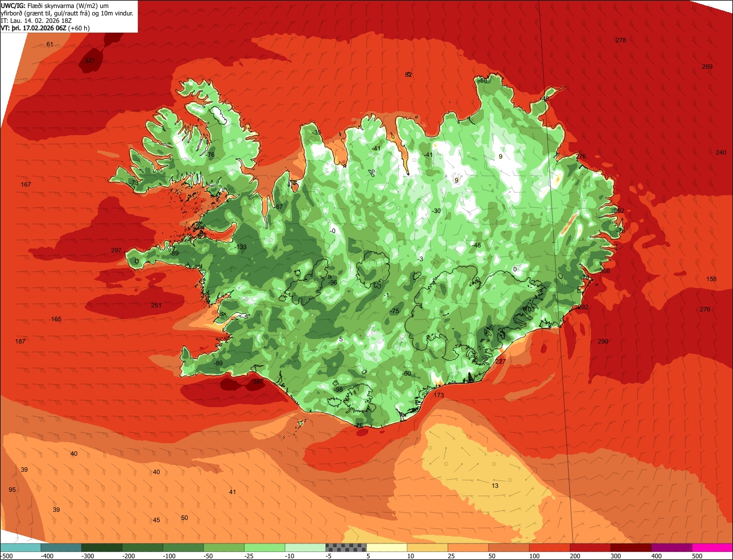Click the '321' flux value on the map
Image resolution: width=733 pixels, height=560 pixels.
point(90,60)
